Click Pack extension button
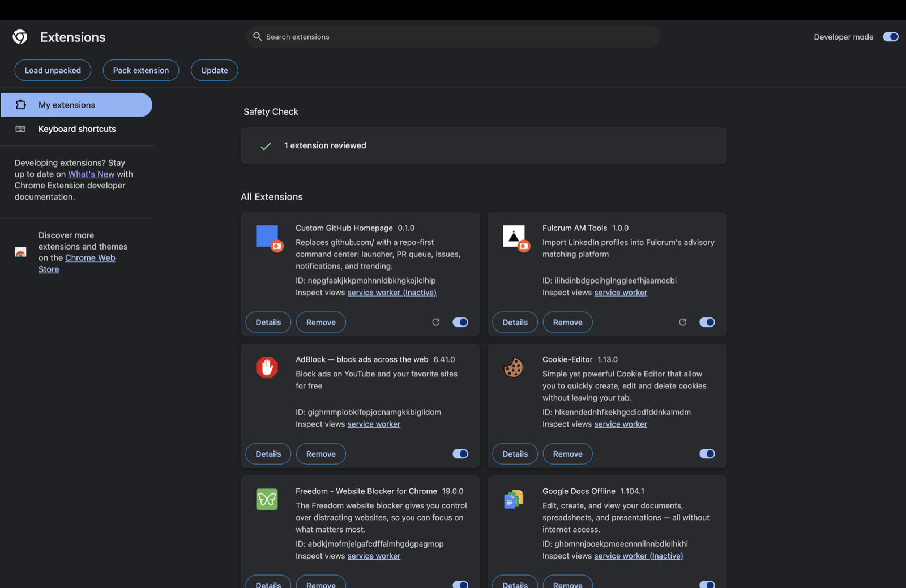906x588 pixels. 141,70
